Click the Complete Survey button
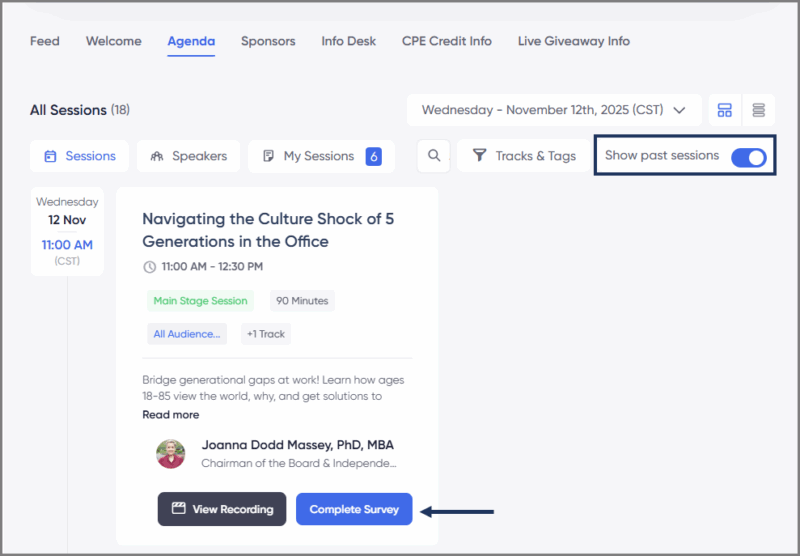The height and width of the screenshot is (556, 800). [x=354, y=509]
